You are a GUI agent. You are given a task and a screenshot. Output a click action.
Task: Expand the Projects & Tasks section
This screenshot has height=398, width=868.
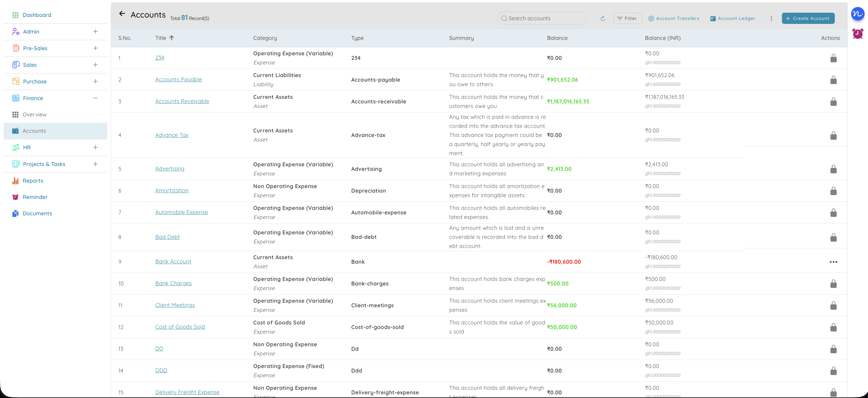pyautogui.click(x=95, y=164)
